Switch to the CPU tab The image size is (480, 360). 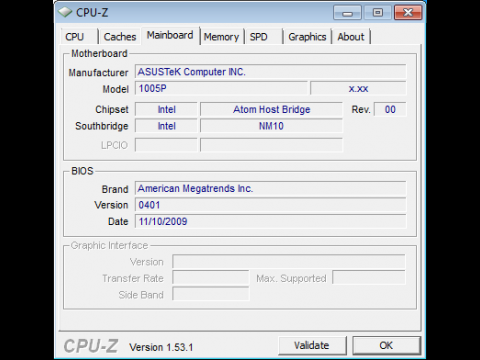pos(79,36)
